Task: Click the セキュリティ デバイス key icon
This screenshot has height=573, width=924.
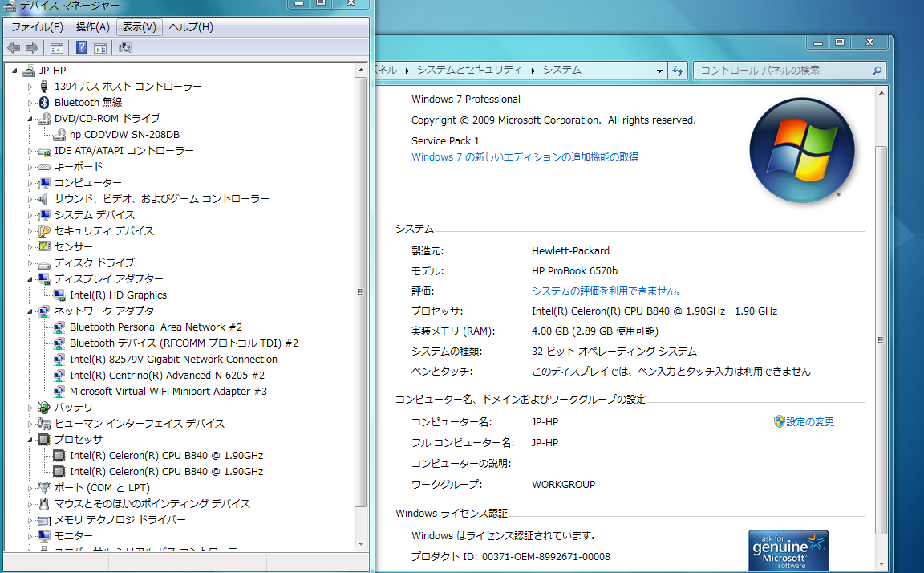Action: click(x=43, y=231)
